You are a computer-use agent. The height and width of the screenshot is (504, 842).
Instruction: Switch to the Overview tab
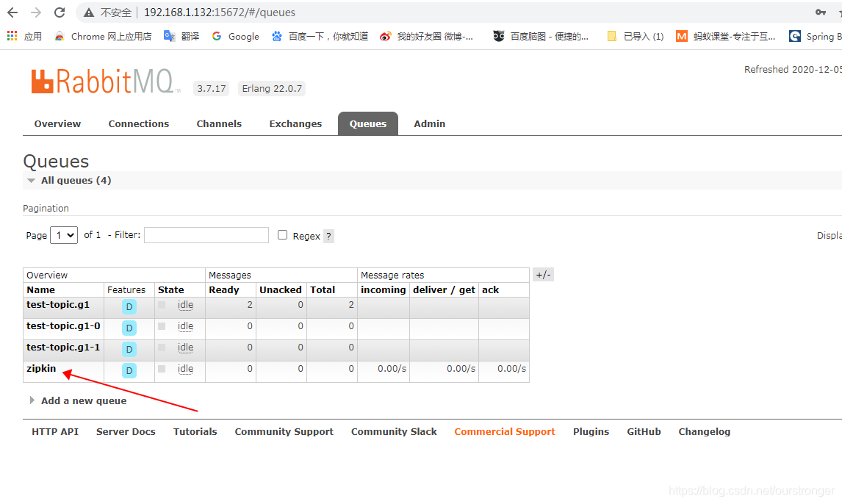tap(57, 123)
